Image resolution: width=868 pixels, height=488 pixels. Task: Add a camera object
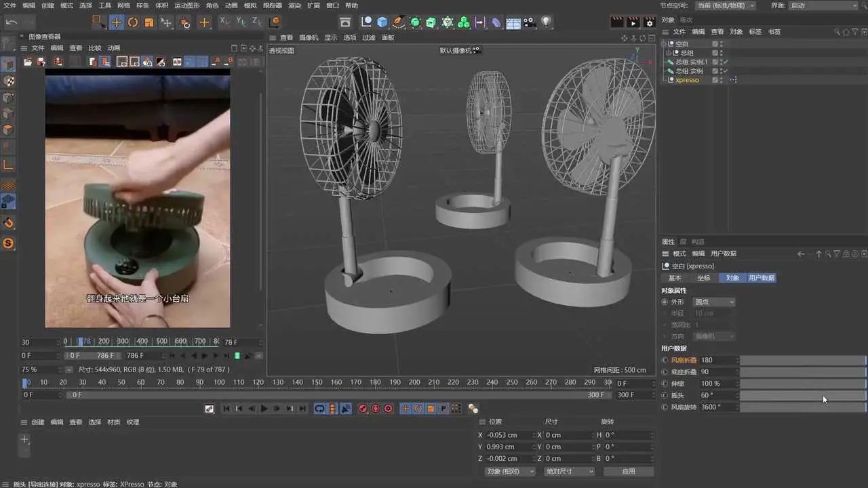(x=530, y=22)
